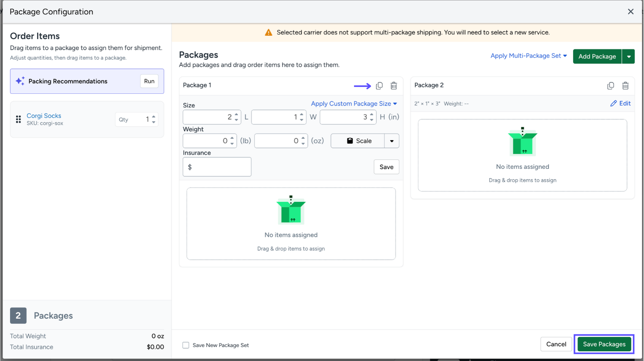Duplicate Package 2 with copy icon
This screenshot has height=361, width=644.
[x=611, y=85]
